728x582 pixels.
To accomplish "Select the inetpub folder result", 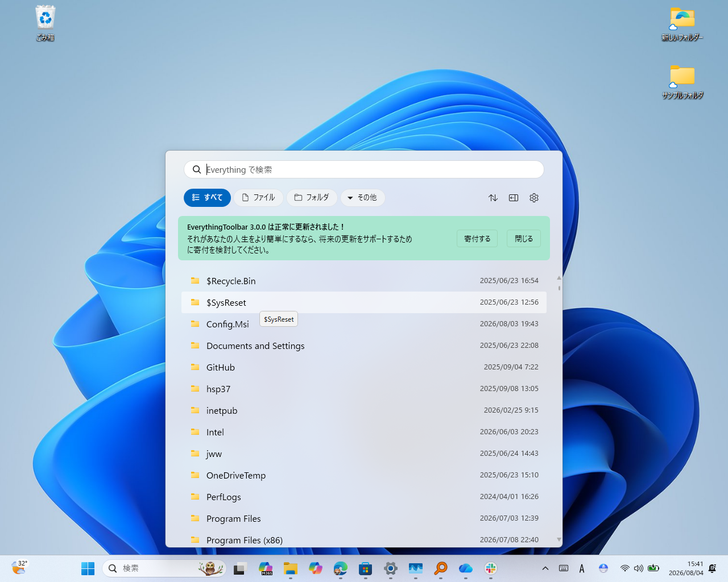I will point(364,410).
